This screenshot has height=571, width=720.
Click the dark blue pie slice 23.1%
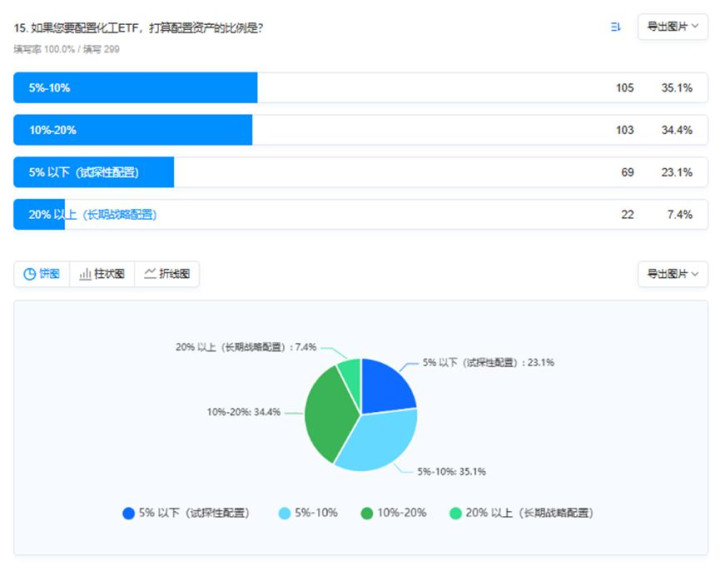[386, 388]
